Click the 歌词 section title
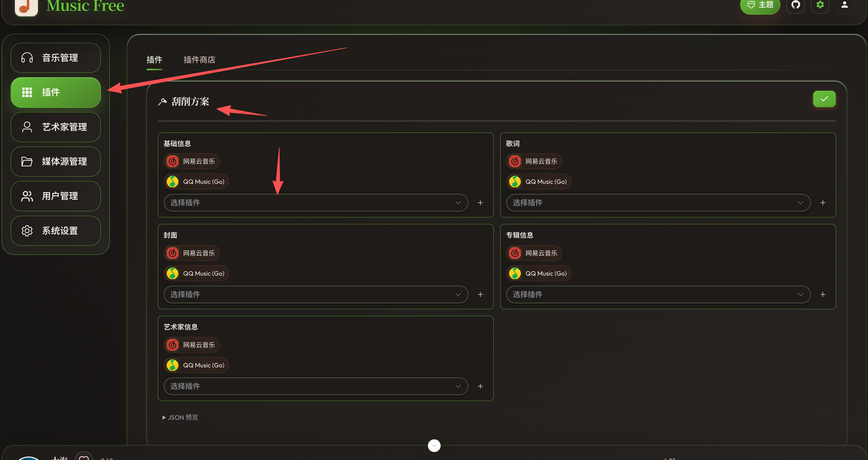This screenshot has width=868, height=460. point(513,144)
